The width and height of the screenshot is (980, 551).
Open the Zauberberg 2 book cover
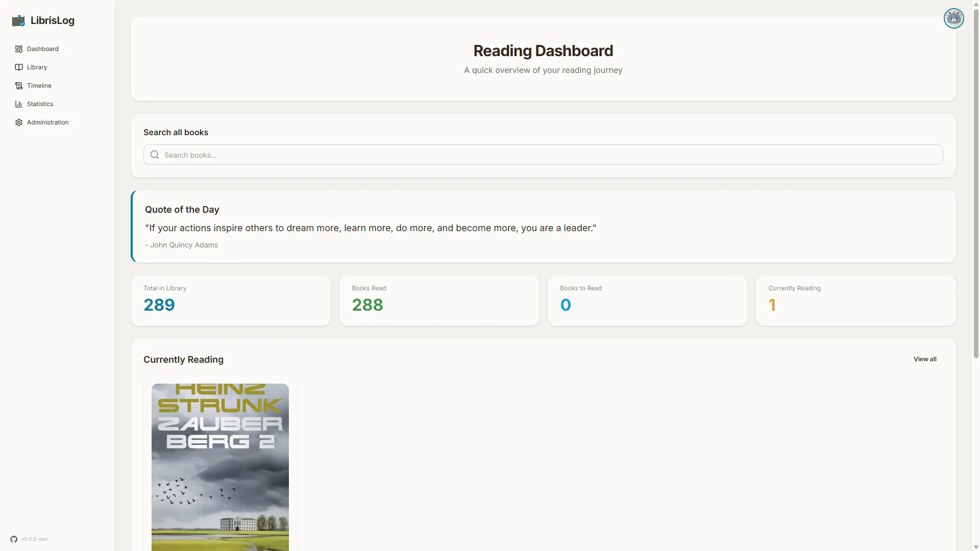tap(220, 467)
